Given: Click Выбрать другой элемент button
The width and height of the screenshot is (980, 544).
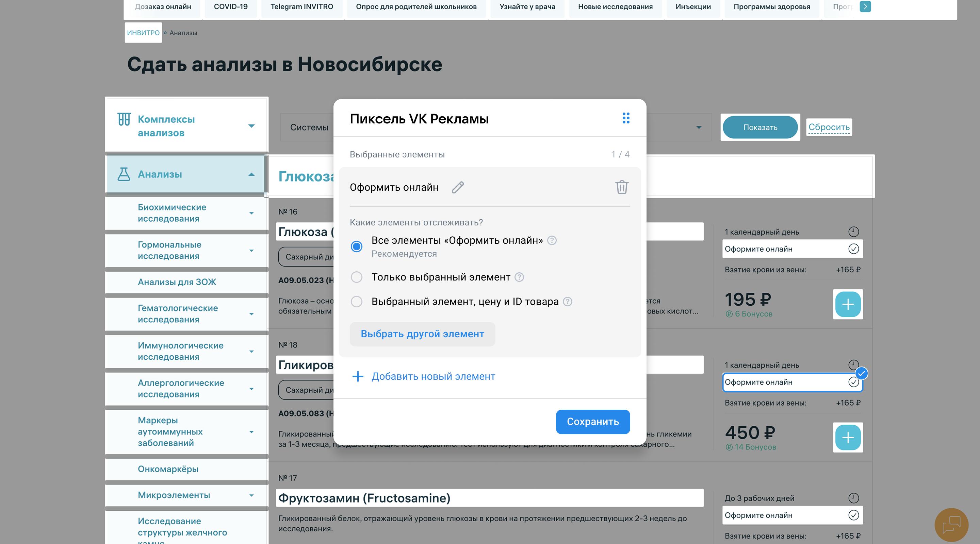Looking at the screenshot, I should (x=422, y=334).
